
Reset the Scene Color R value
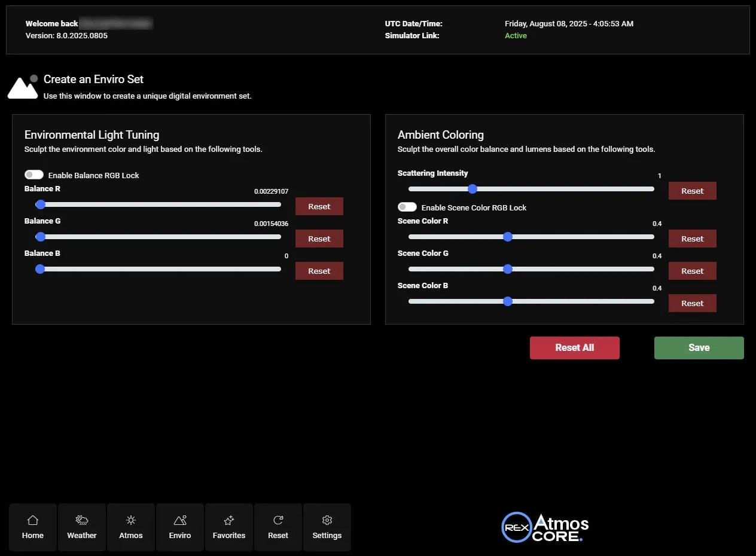692,238
